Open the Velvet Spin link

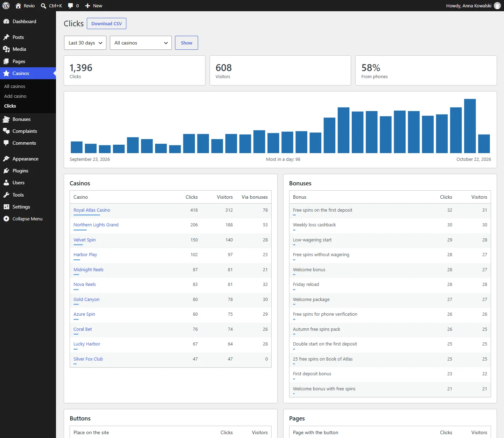point(84,240)
